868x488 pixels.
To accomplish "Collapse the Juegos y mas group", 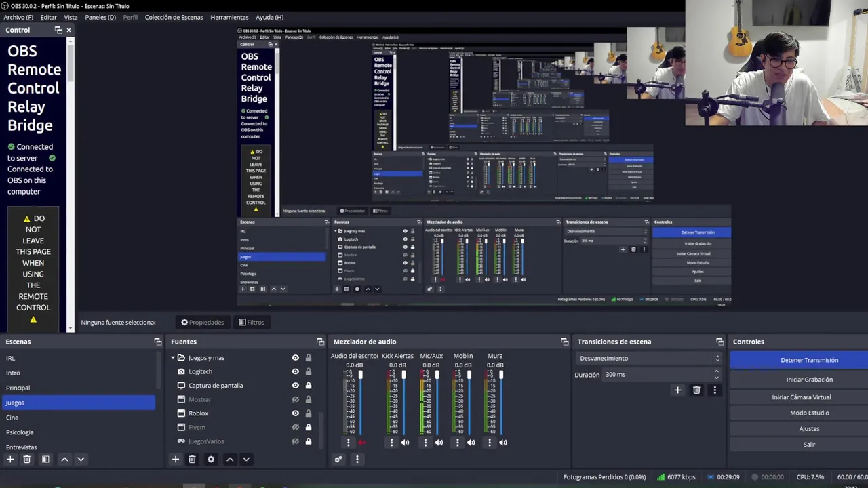I will [173, 358].
